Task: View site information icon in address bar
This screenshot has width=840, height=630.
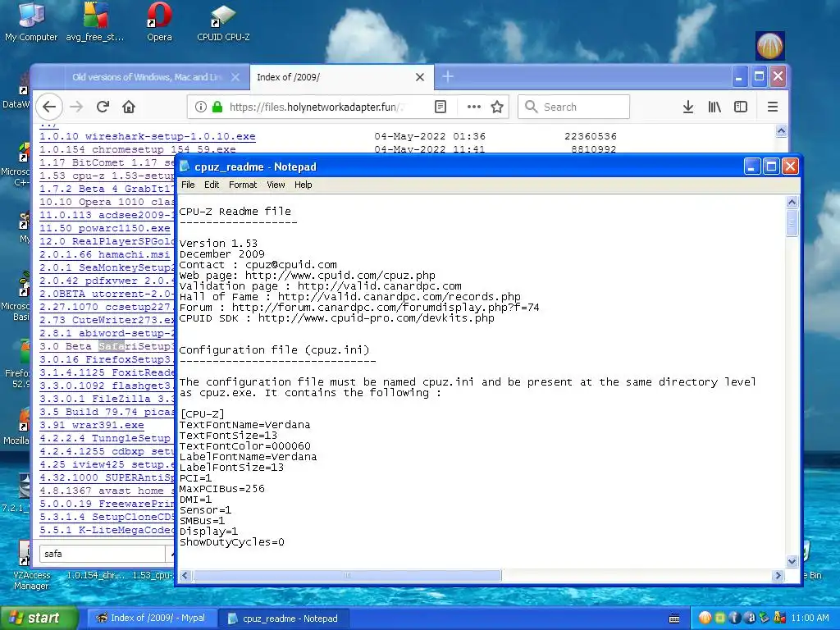Action: tap(201, 107)
